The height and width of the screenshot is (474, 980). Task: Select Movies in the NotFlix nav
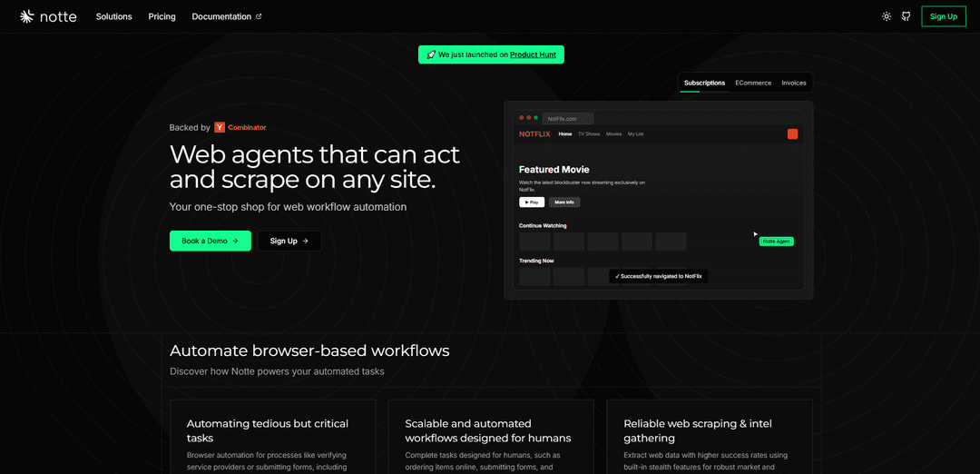coord(613,133)
